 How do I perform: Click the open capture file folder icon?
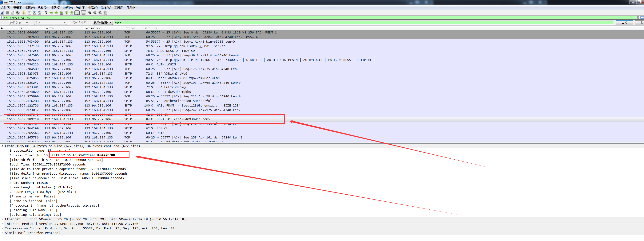point(24,13)
